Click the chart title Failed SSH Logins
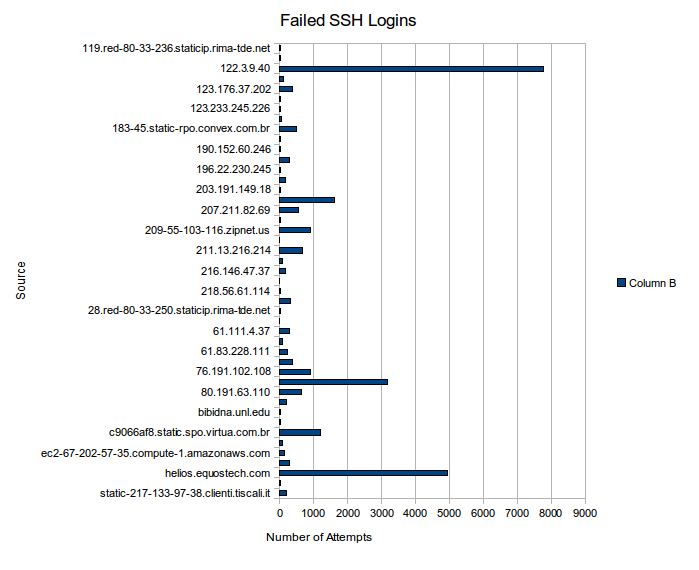The width and height of the screenshot is (699, 570). coord(348,21)
